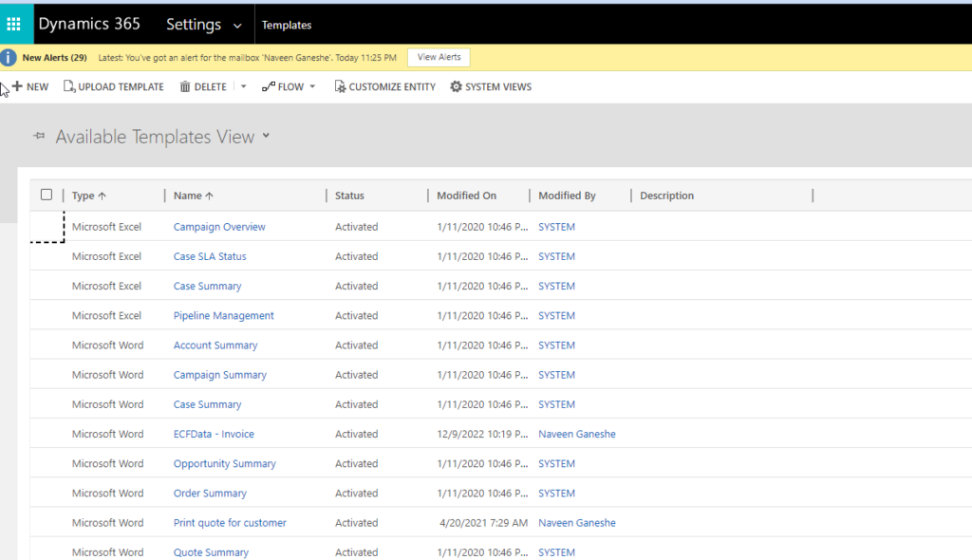Click the Customize Entity icon

pyautogui.click(x=338, y=86)
